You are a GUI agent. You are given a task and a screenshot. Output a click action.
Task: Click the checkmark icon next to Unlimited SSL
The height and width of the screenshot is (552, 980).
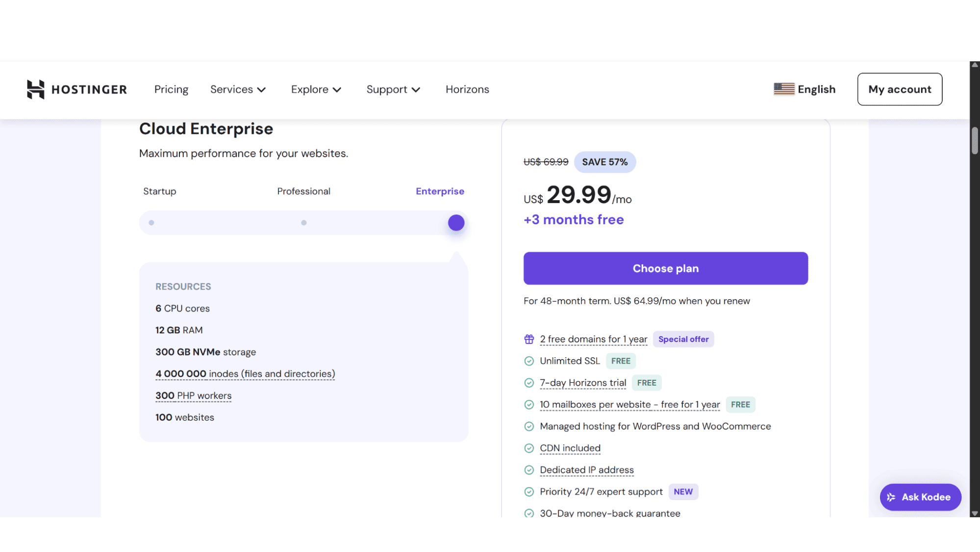click(x=529, y=361)
